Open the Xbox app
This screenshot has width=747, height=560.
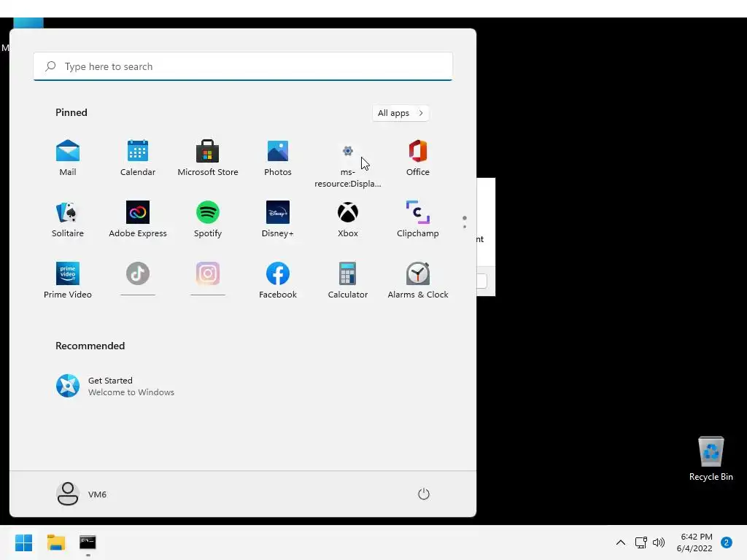coord(348,219)
